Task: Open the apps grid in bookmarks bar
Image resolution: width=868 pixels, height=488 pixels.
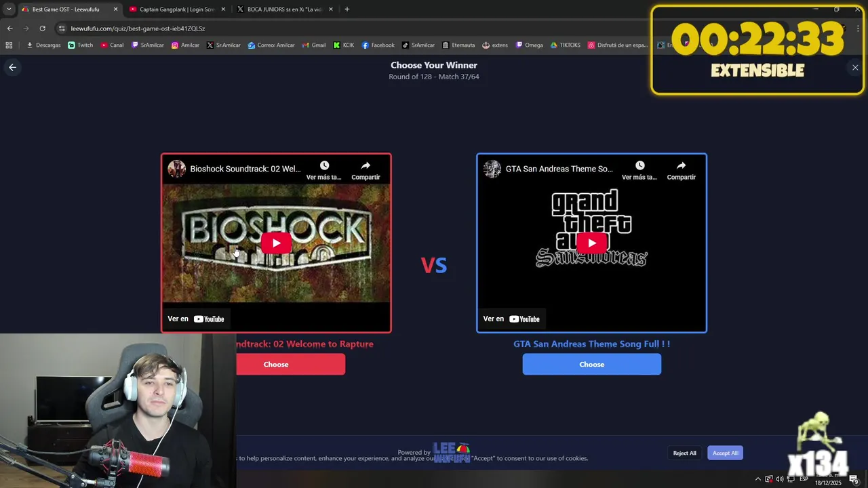Action: 9,45
